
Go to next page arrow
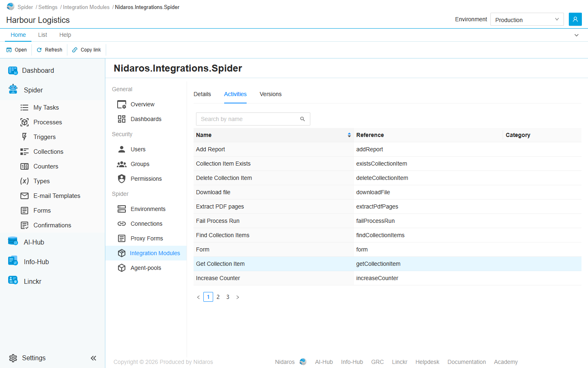click(238, 297)
